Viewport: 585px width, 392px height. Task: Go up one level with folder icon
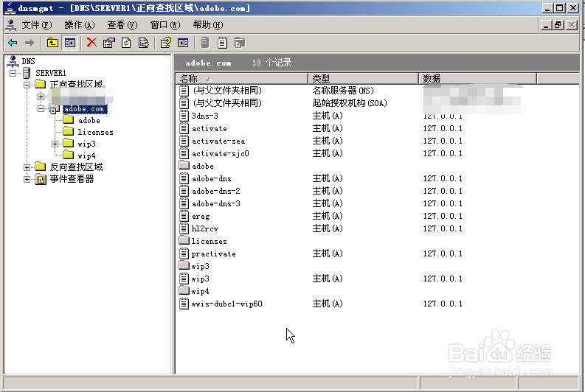[52, 43]
